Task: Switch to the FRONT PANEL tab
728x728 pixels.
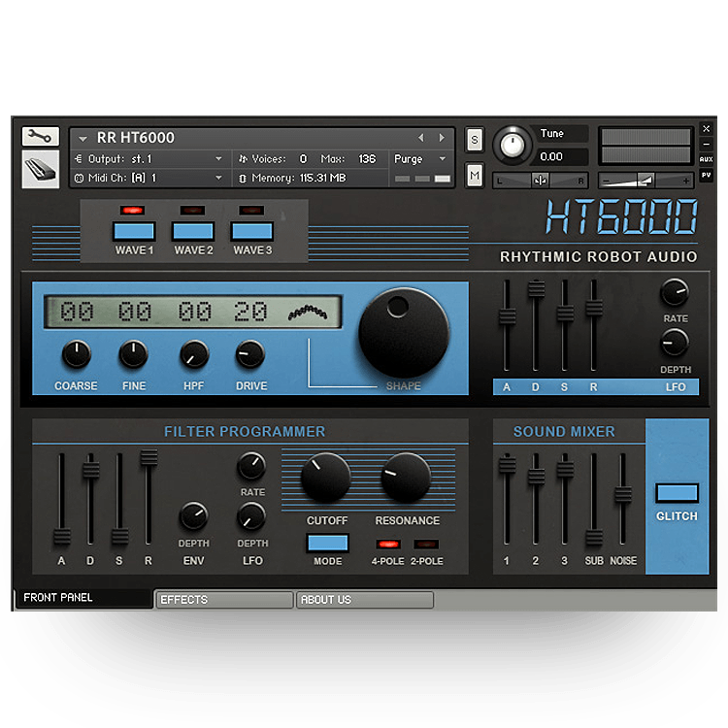Action: pyautogui.click(x=83, y=598)
